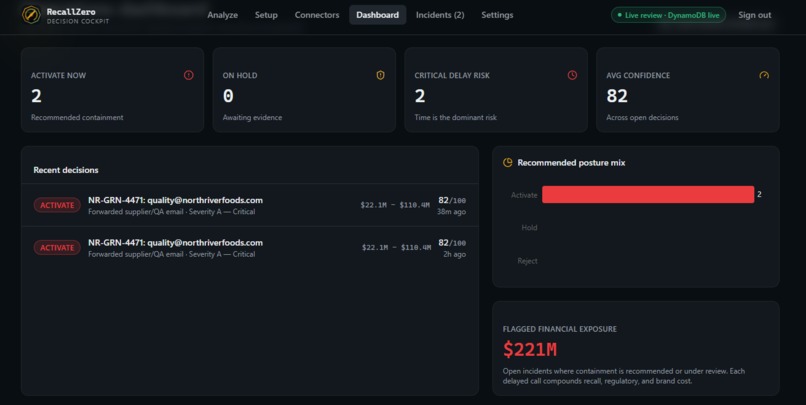Click the 38m ago timestamp

tap(451, 212)
